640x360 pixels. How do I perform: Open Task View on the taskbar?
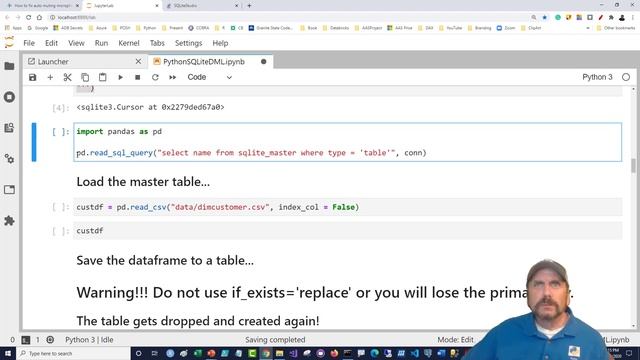pos(154,353)
